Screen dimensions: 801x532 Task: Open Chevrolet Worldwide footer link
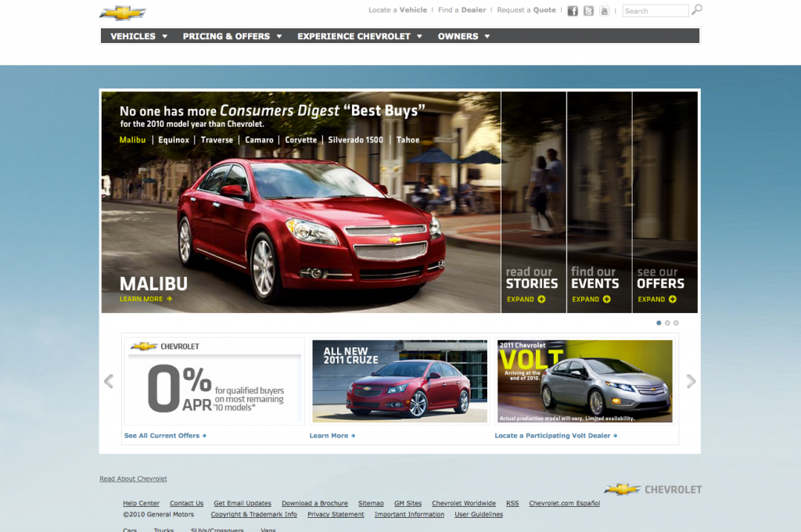coord(464,503)
